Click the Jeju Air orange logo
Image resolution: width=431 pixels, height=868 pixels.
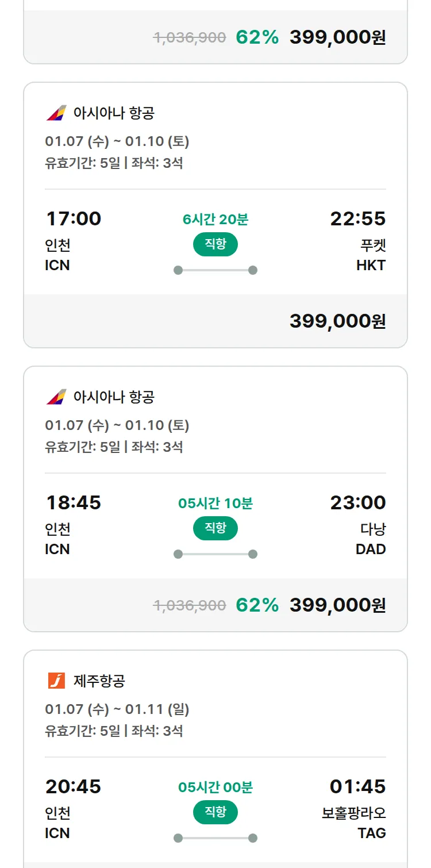[x=56, y=681]
